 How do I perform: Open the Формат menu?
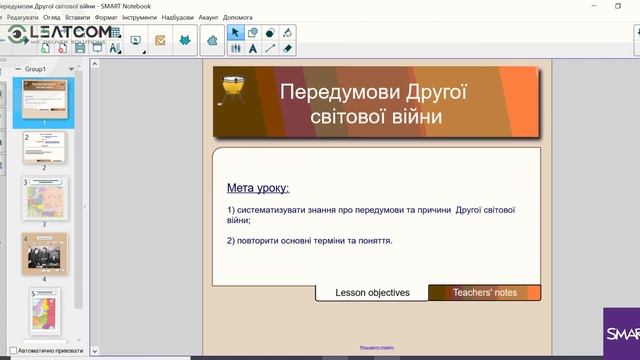coord(106,18)
